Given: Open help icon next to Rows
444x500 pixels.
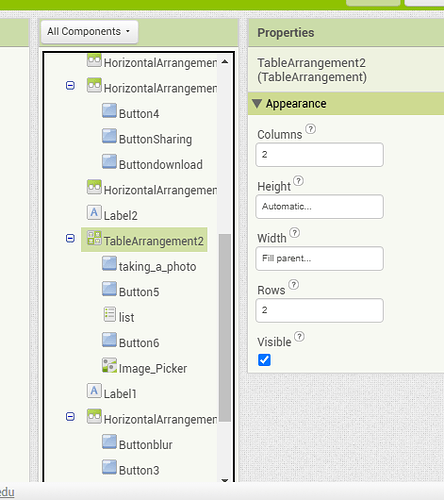Looking at the screenshot, I should [x=294, y=285].
